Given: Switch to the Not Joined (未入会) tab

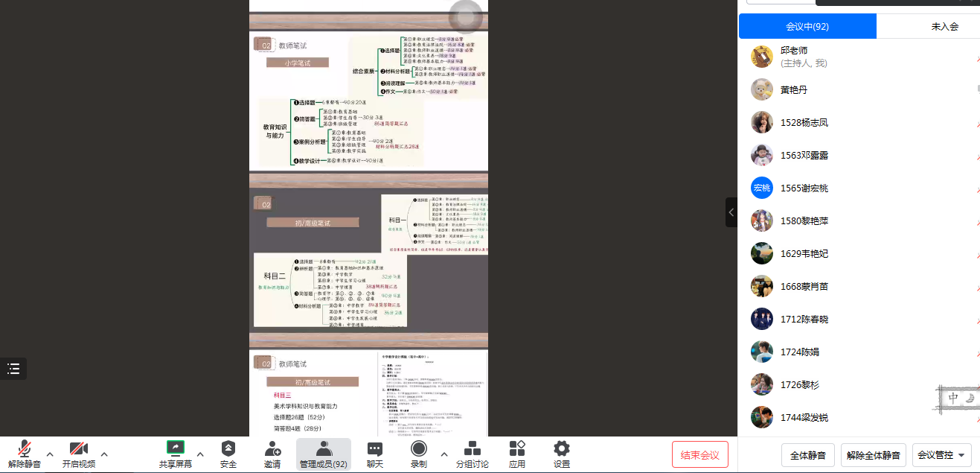Looking at the screenshot, I should click(x=944, y=26).
